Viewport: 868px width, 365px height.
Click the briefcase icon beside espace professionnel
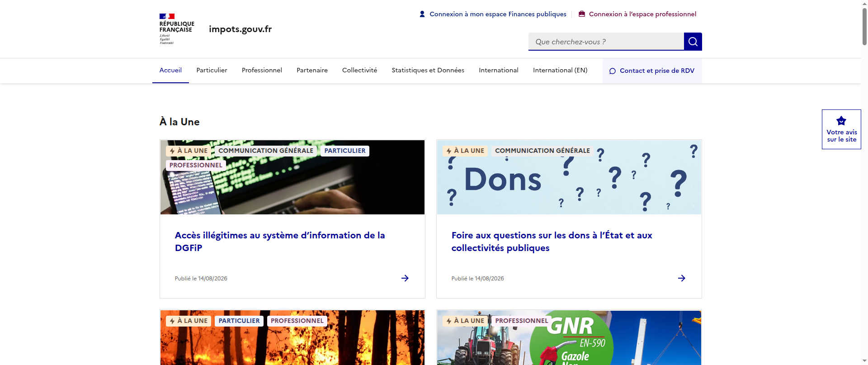point(582,14)
